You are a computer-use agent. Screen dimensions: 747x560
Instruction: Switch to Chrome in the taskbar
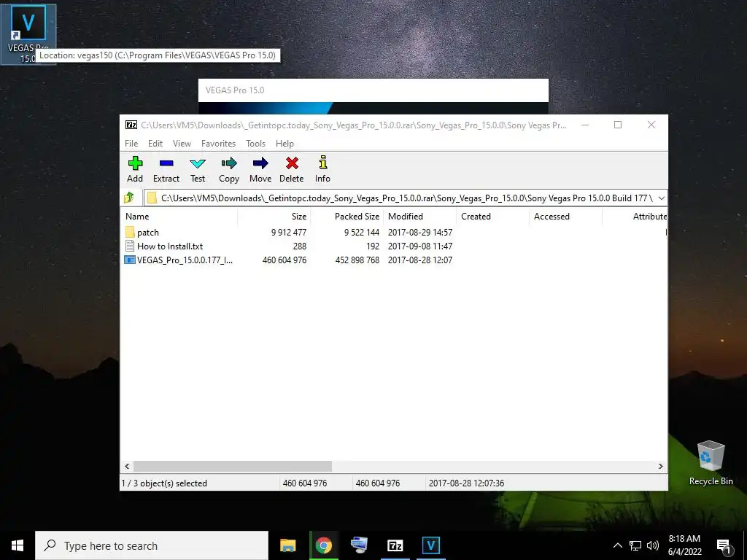[323, 545]
